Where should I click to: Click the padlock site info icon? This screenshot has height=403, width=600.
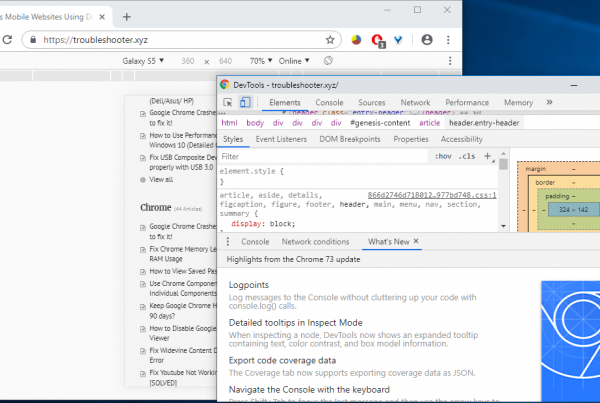click(x=33, y=39)
